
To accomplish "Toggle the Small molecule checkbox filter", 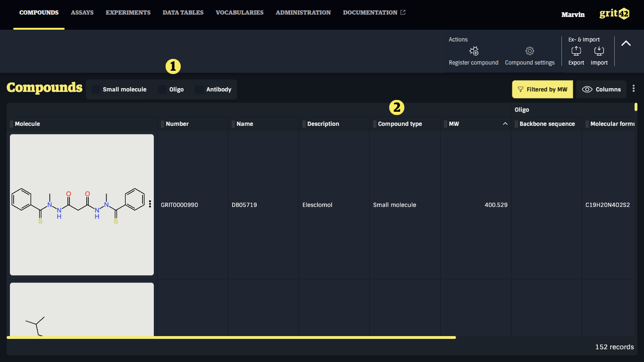I will pyautogui.click(x=96, y=90).
